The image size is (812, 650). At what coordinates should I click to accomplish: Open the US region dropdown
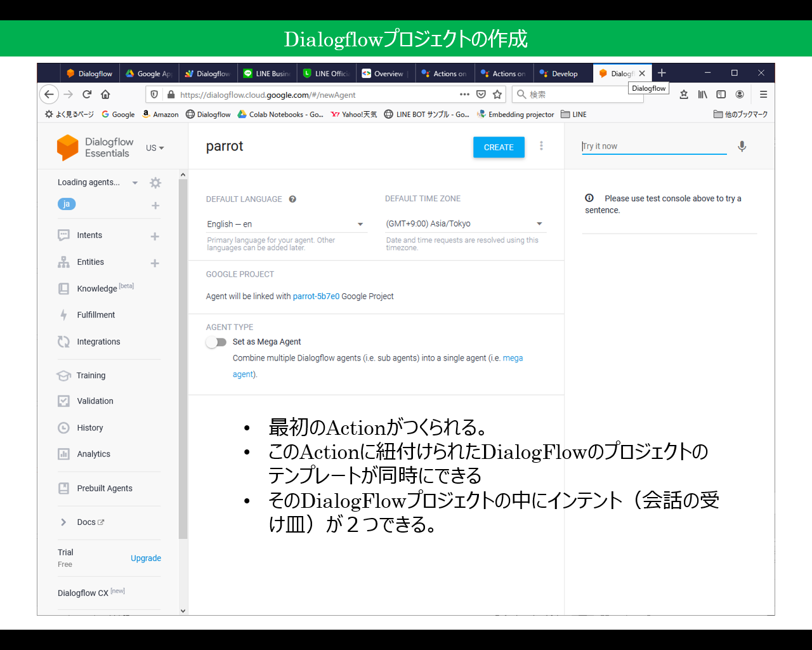pos(155,148)
